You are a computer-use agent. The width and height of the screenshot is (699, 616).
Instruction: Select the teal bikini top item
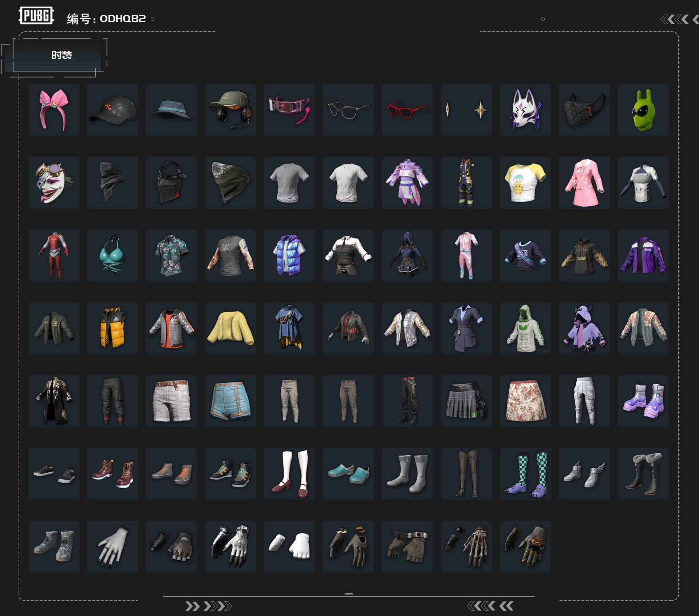point(112,255)
